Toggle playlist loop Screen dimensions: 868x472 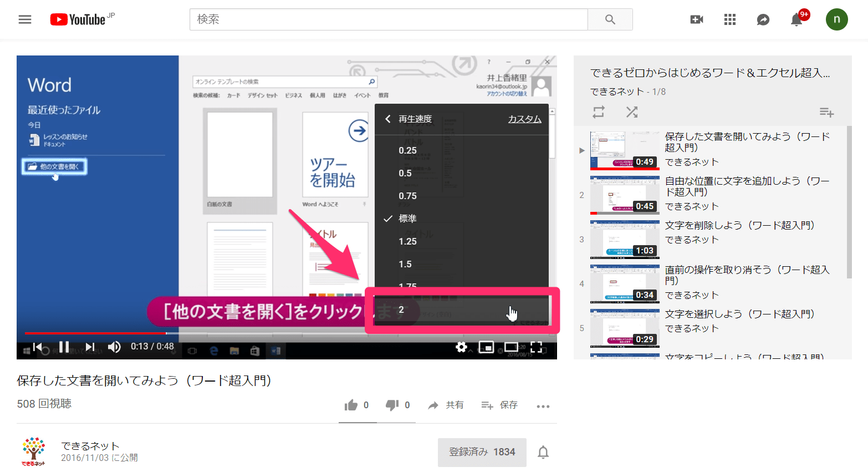click(599, 112)
